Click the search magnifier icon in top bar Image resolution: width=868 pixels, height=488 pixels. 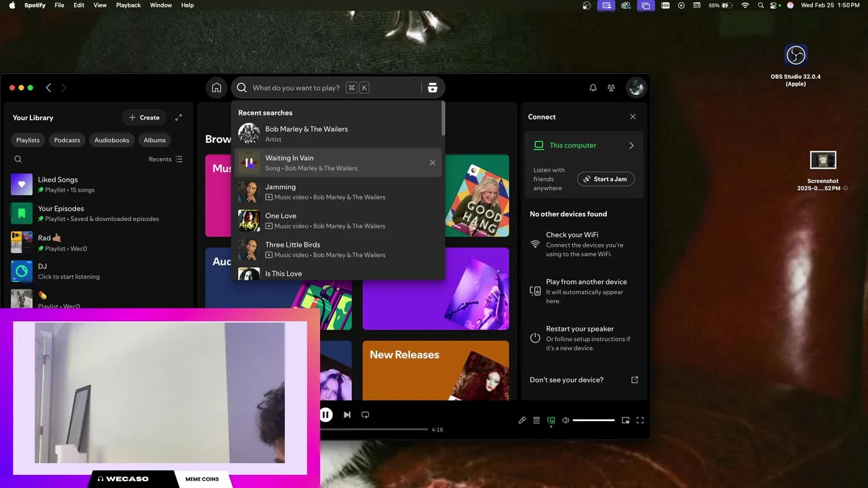click(x=241, y=87)
